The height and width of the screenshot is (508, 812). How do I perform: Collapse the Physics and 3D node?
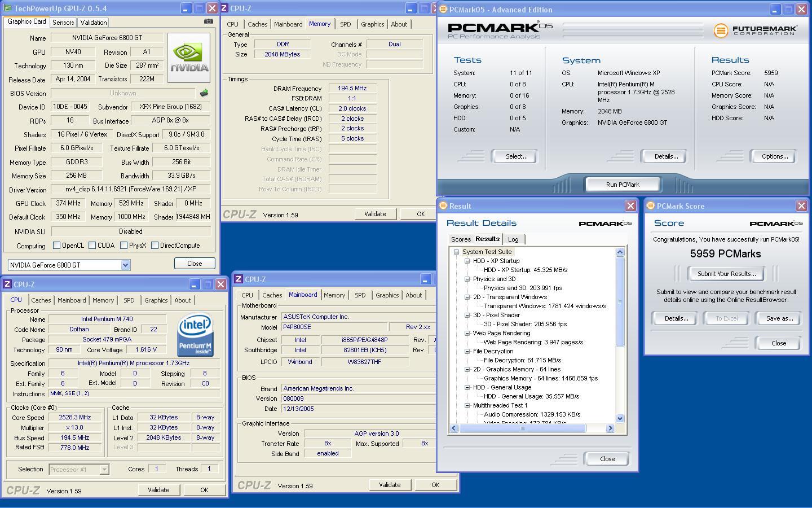pyautogui.click(x=467, y=279)
